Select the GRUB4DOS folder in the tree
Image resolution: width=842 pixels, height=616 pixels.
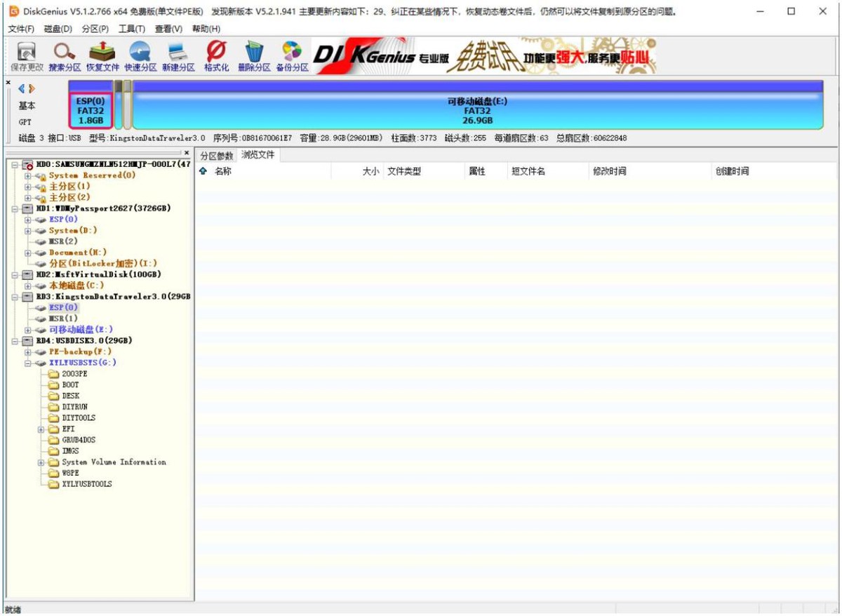pyautogui.click(x=79, y=440)
